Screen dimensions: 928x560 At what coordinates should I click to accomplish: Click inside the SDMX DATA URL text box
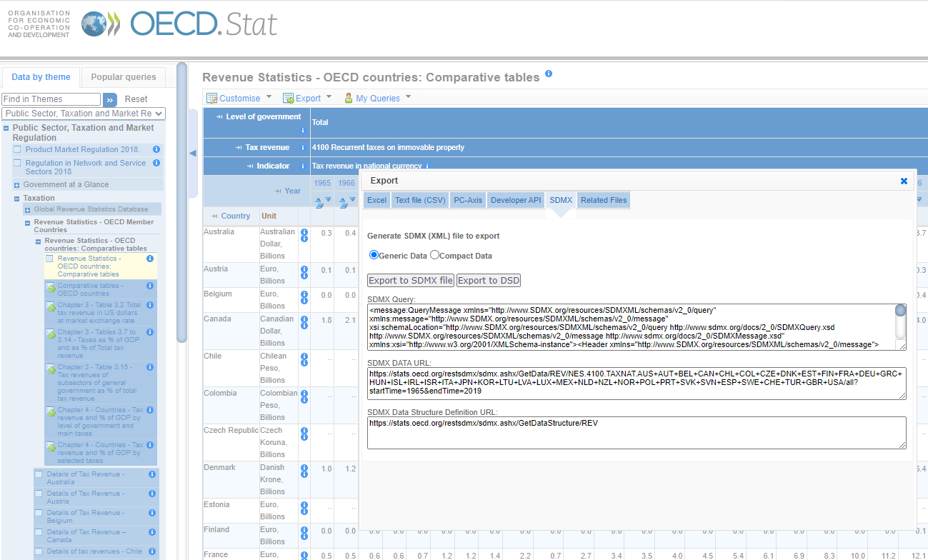(637, 384)
